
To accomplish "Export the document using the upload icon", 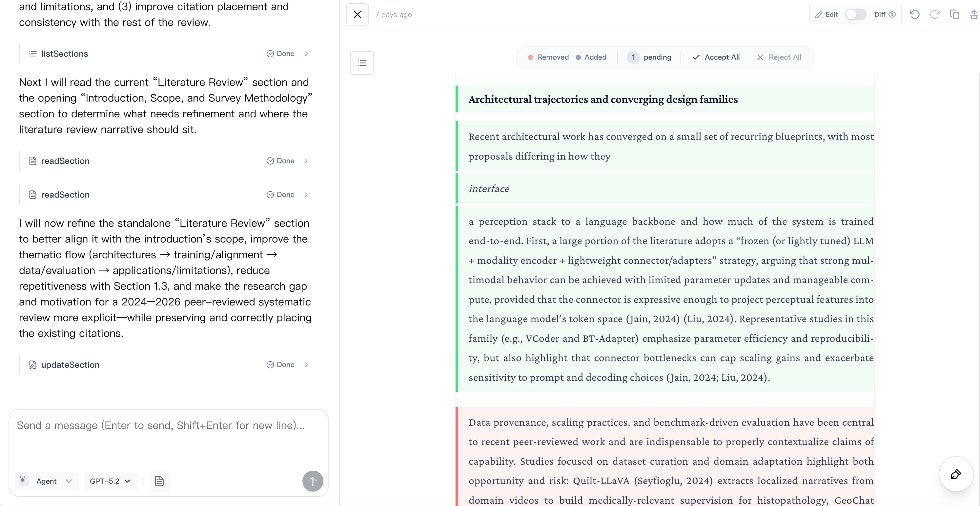I will point(973,14).
